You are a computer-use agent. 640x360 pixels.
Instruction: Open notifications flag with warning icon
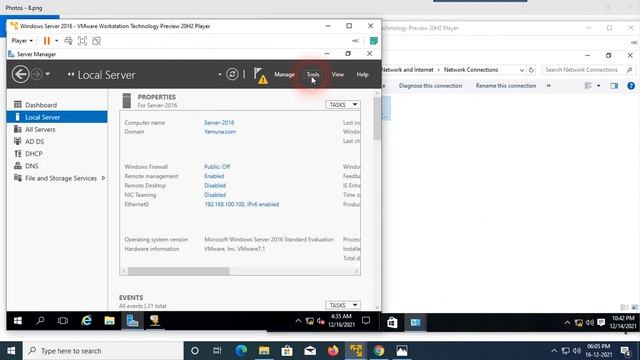(260, 75)
